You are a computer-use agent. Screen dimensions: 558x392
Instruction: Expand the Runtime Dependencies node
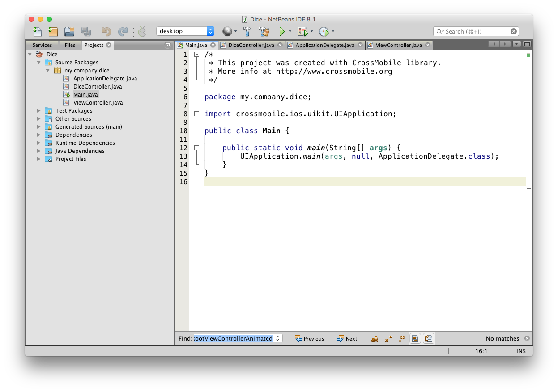39,143
